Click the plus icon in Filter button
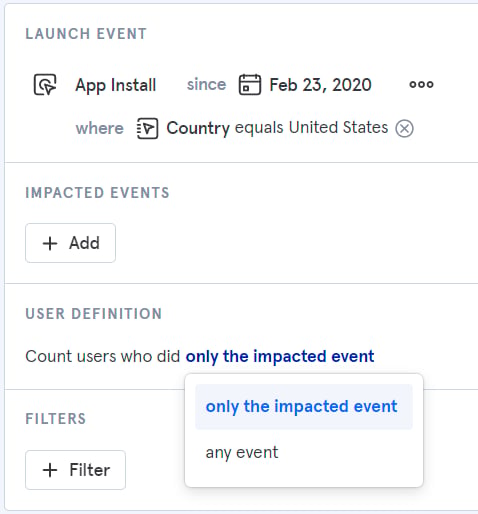This screenshot has width=478, height=514. 50,470
